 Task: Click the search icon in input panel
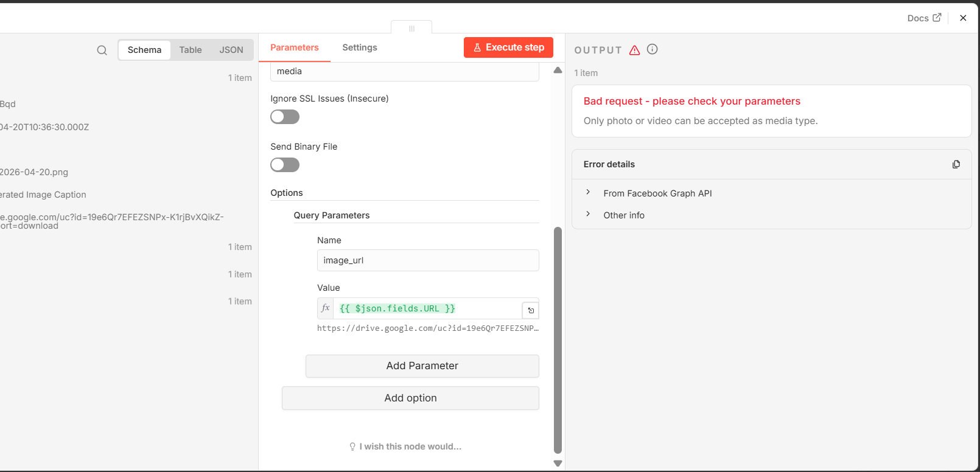pos(102,50)
